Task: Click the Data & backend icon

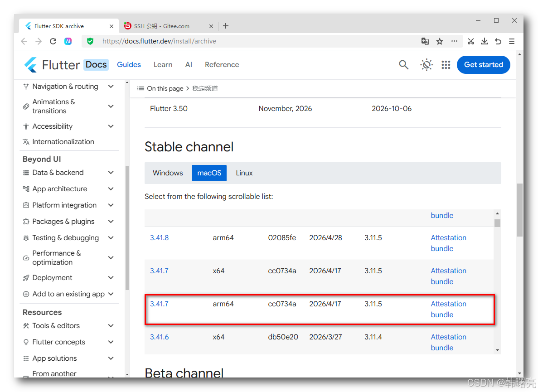Action: (26, 173)
